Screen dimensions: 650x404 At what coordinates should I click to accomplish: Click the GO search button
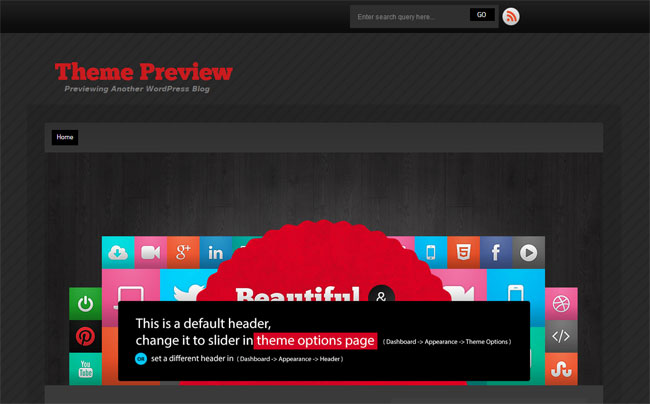pos(482,15)
